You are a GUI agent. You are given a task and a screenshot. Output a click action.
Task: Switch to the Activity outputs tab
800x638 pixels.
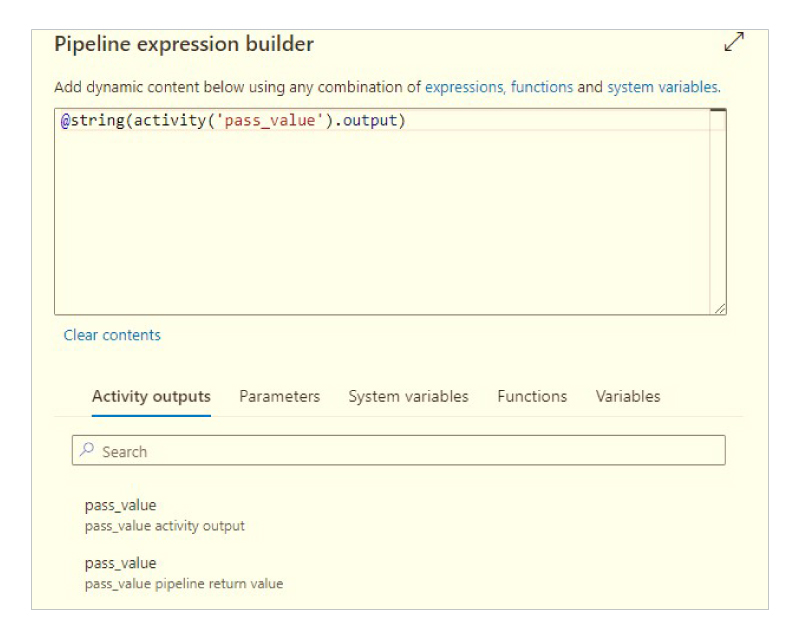pyautogui.click(x=151, y=397)
